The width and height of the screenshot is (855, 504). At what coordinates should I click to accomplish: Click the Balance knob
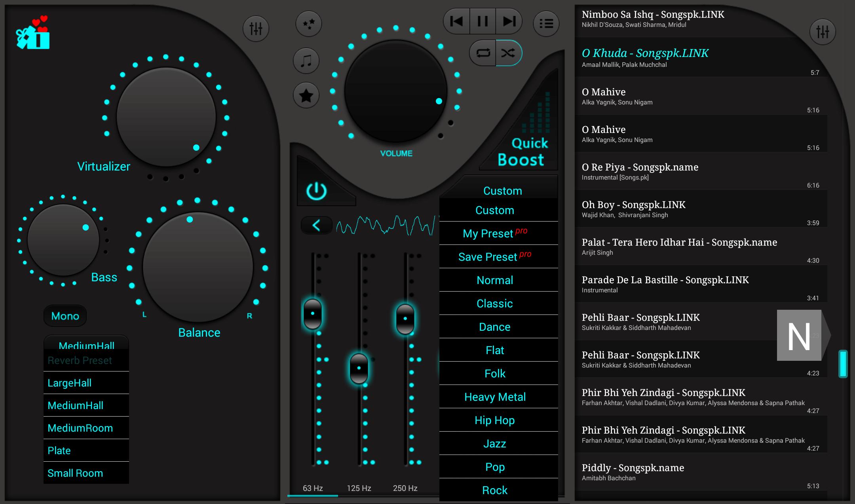[x=198, y=267]
